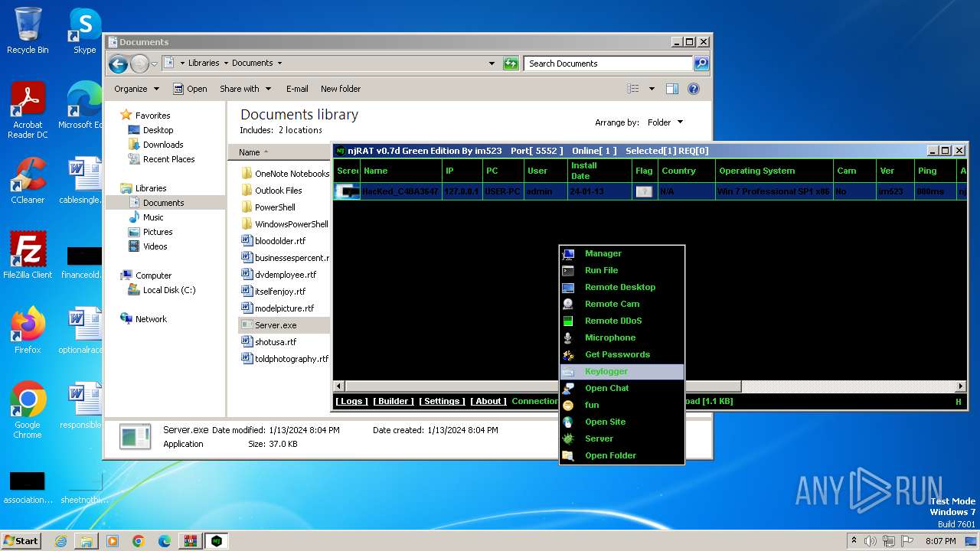The width and height of the screenshot is (980, 551).
Task: Choose Remote Desktop from the context menu
Action: click(x=622, y=288)
